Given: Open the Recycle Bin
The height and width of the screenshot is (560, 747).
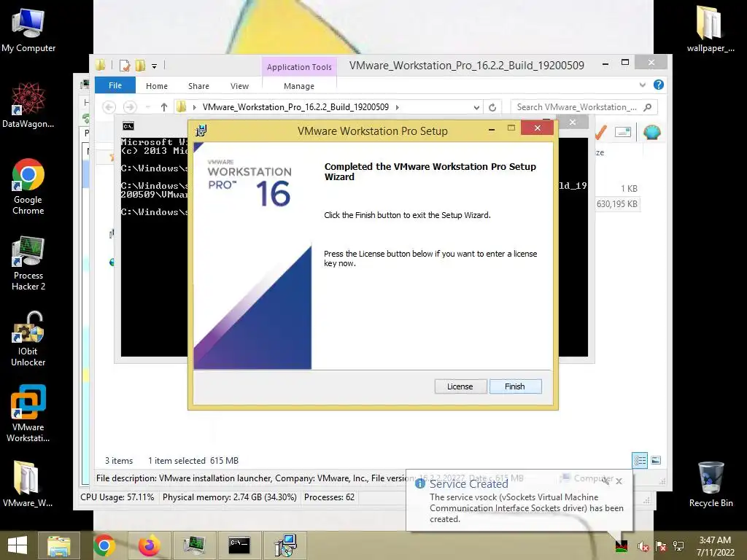Looking at the screenshot, I should 711,485.
